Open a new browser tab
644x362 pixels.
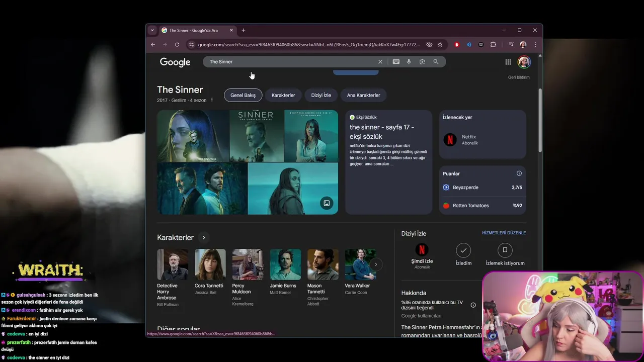coord(244,30)
